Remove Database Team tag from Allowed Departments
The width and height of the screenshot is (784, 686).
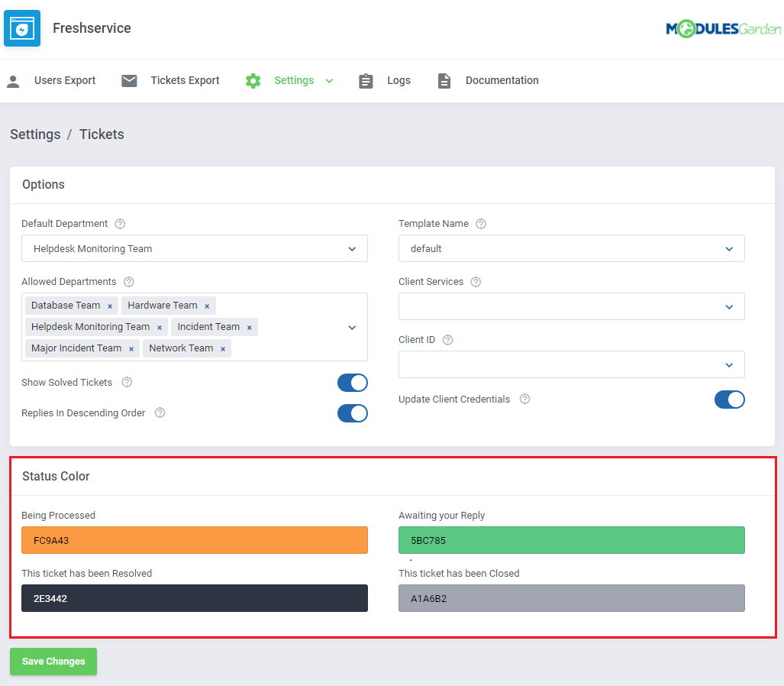110,306
